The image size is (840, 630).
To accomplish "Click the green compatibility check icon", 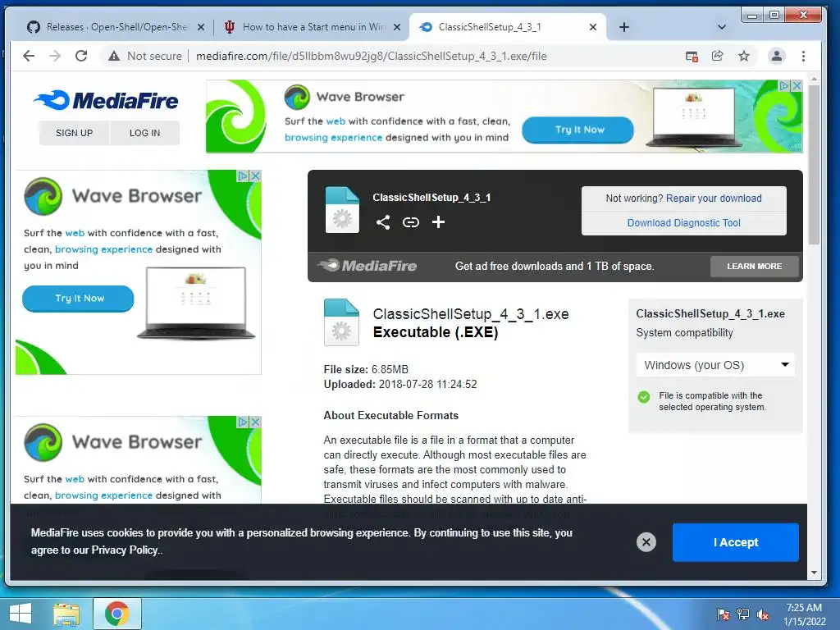I will [x=644, y=397].
